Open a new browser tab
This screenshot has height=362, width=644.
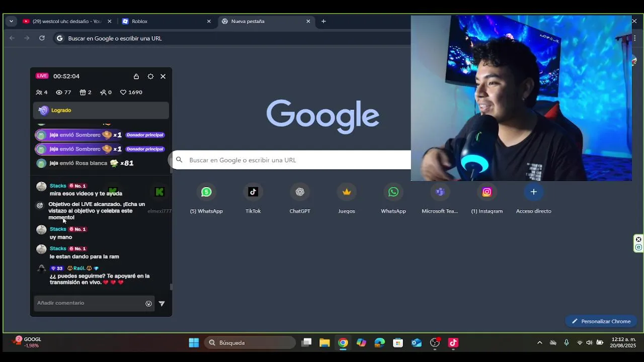pyautogui.click(x=324, y=22)
